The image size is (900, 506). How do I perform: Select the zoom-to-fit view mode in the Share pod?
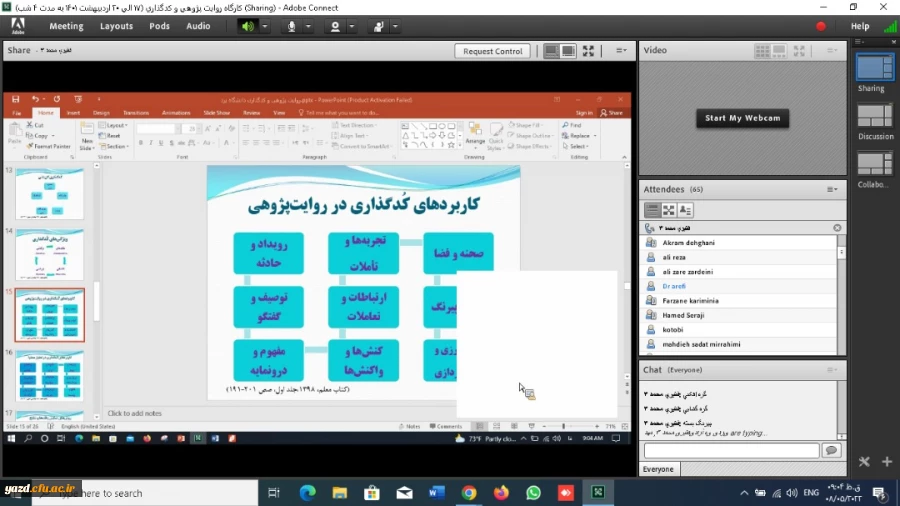pyautogui.click(x=568, y=51)
